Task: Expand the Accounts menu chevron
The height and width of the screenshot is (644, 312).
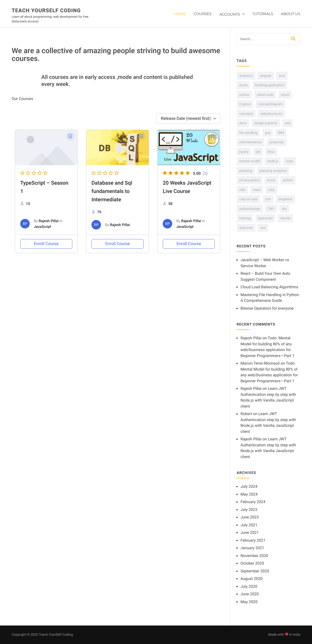Action: click(243, 14)
